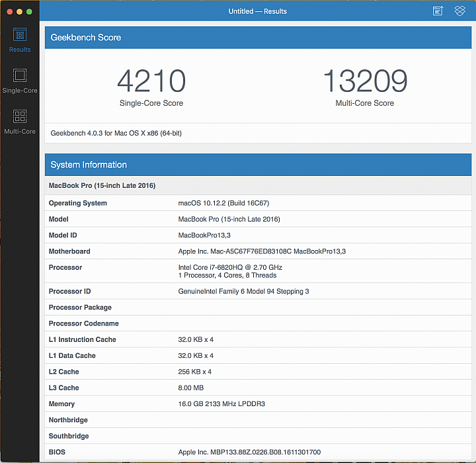Screen dimensions: 476x463
Task: Click the BIOS row label
Action: (x=57, y=452)
